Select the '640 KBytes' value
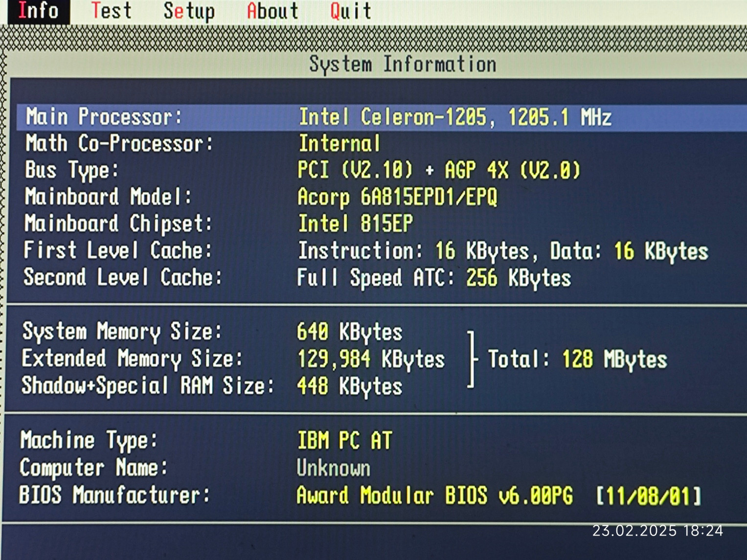 [x=350, y=332]
